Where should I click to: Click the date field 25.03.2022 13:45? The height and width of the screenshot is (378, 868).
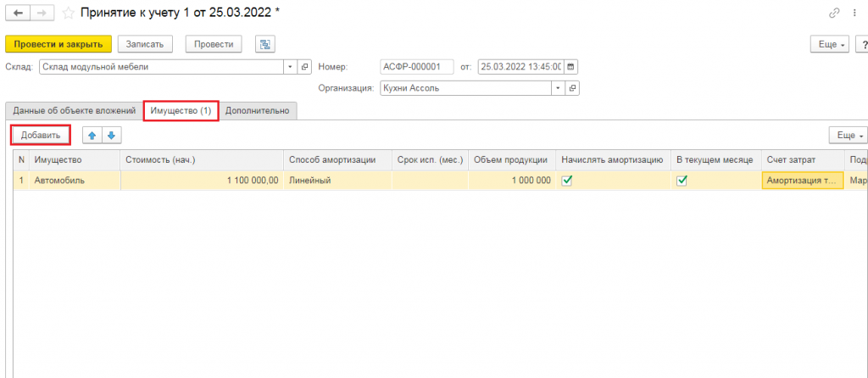[x=521, y=67]
